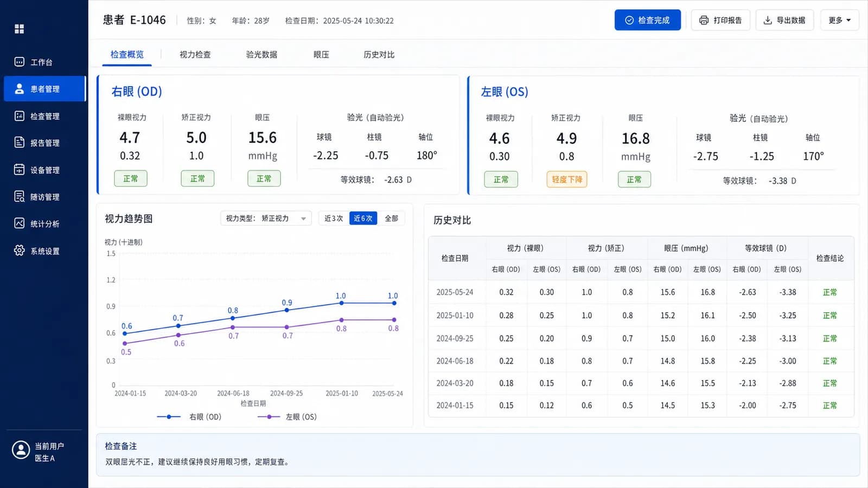Click the 等效球镜 (D) column header
Viewport: 868px width, 488px height.
(765, 248)
